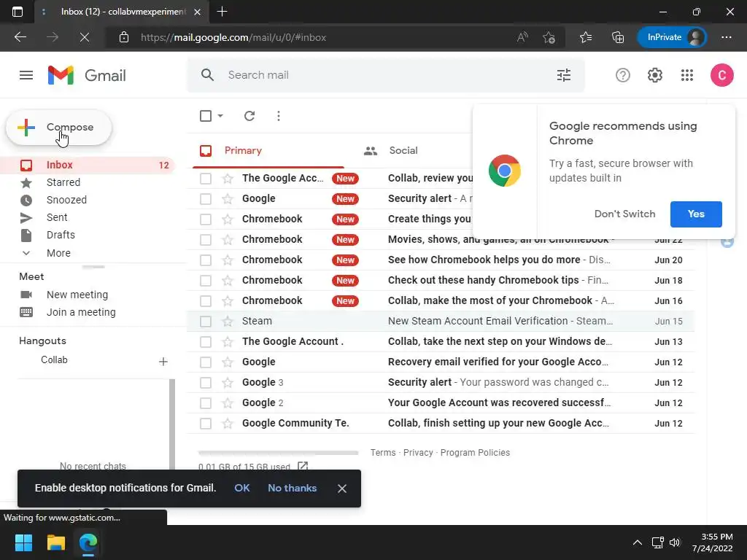
Task: Open Edge Collections
Action: coord(617,37)
